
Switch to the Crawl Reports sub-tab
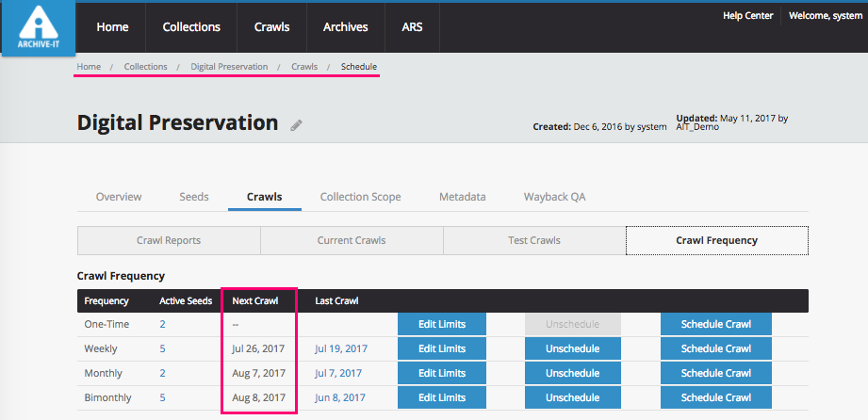169,240
